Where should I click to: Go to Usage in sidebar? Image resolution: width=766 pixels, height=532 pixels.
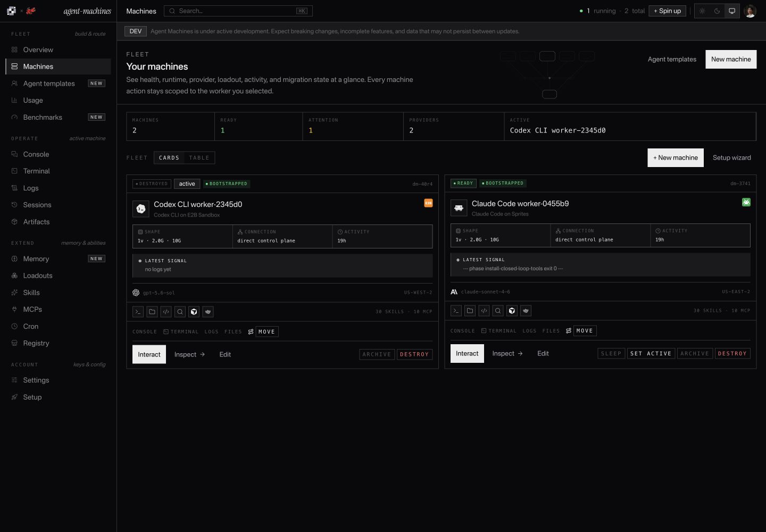click(58, 100)
